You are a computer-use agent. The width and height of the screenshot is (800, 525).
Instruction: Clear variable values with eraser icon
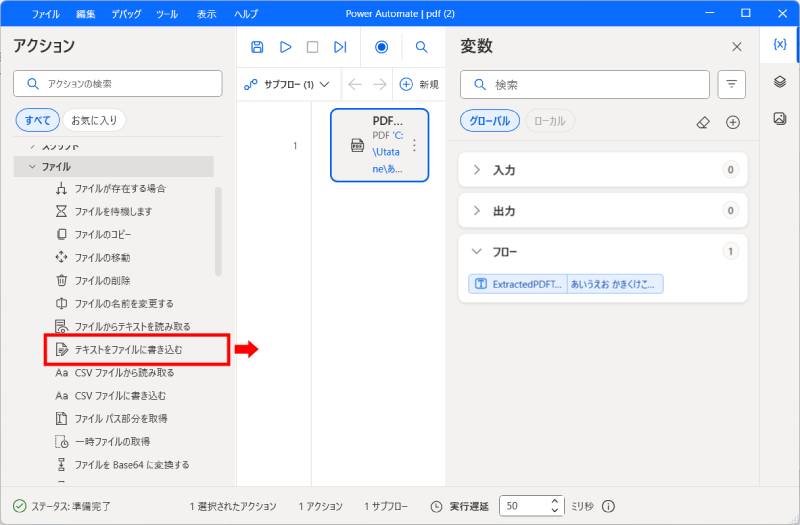click(703, 122)
